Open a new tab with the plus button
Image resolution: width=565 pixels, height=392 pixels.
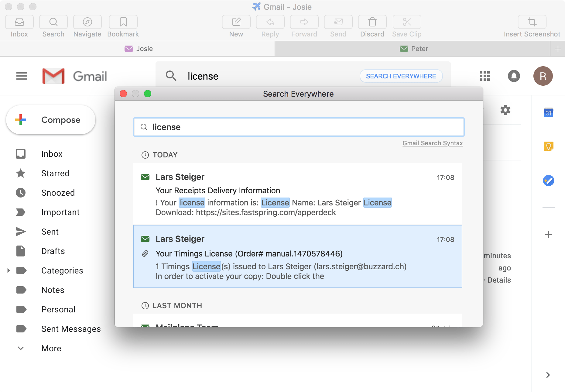[x=558, y=48]
